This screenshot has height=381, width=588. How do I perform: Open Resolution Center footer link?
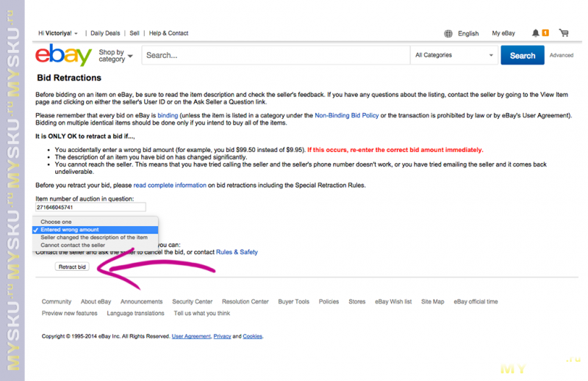(x=245, y=301)
